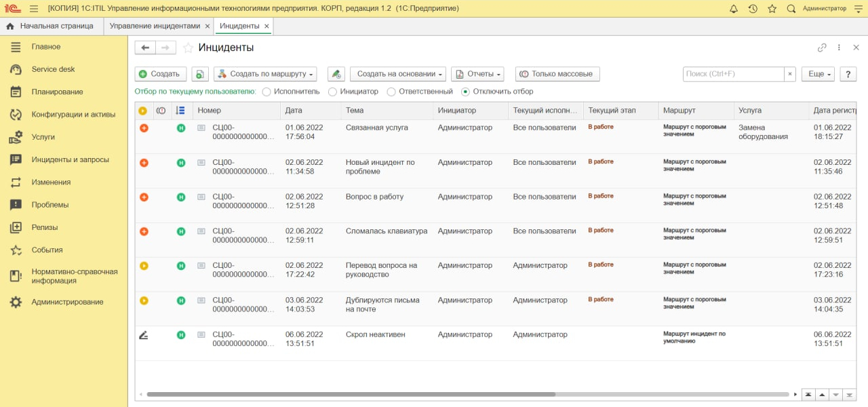Open the Отчеты dropdown
Screen dimensions: 868x407
[x=477, y=74]
